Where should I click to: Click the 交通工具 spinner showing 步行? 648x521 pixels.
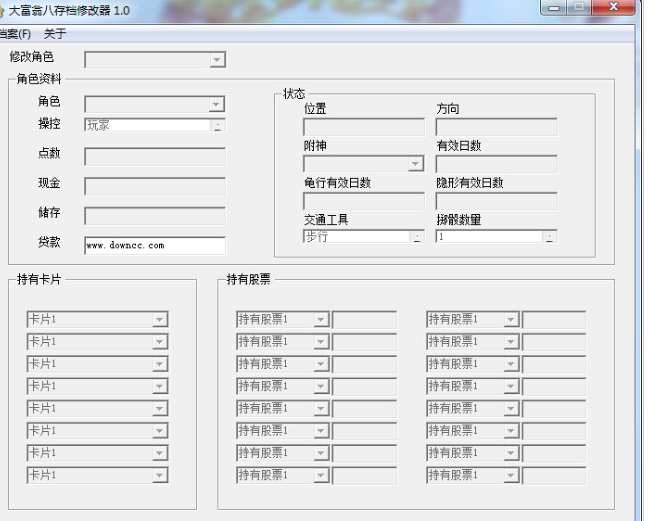(x=364, y=236)
